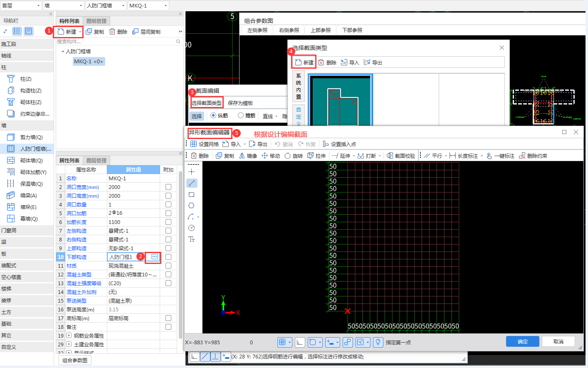Click 删除 in the 选择截面类型 dialog
Viewport: 588px width, 368px height.
click(x=327, y=62)
